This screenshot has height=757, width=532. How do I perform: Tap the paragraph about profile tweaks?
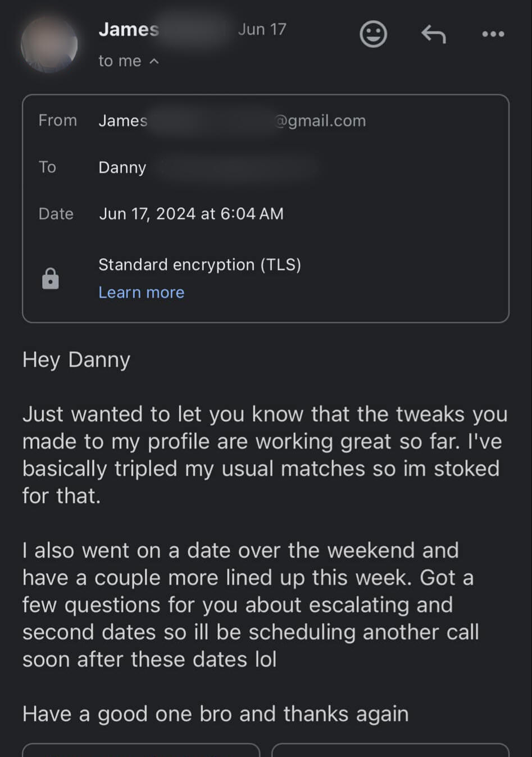[x=264, y=455]
